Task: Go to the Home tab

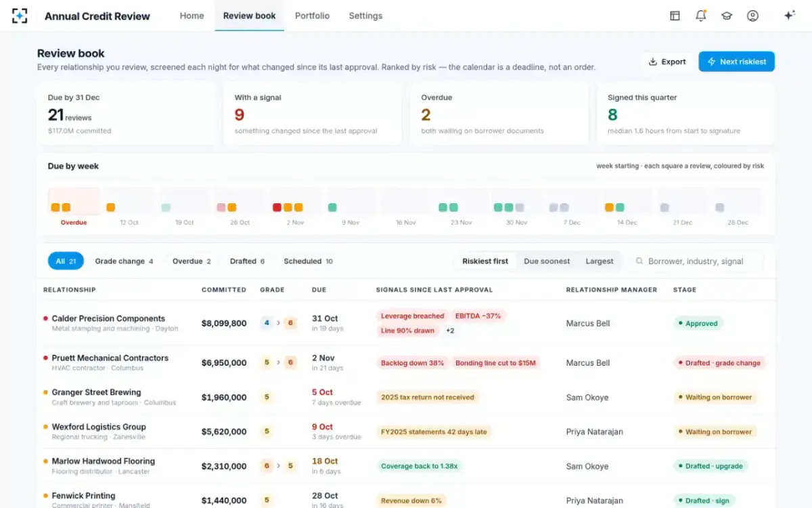Action: 191,16
